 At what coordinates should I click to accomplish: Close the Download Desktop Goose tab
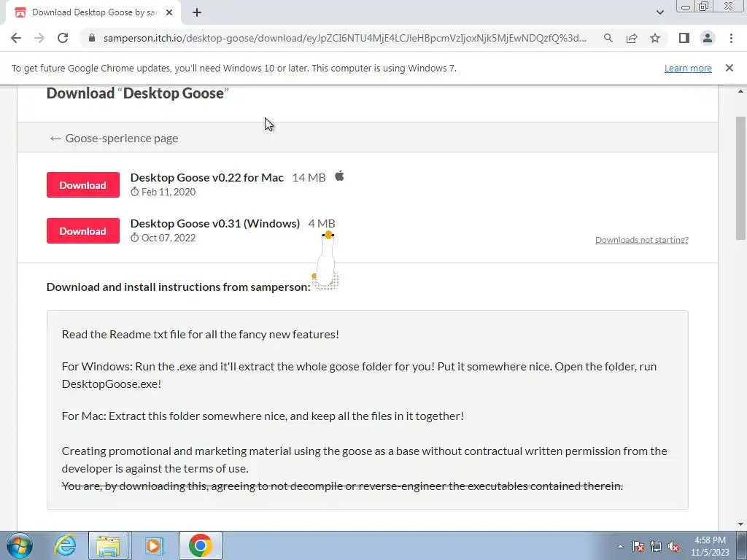[x=169, y=13]
